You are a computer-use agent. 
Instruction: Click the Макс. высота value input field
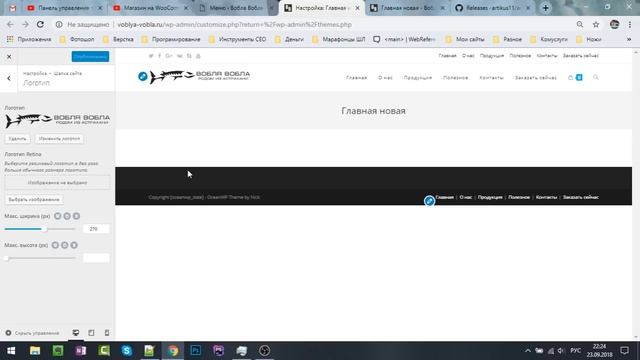pyautogui.click(x=96, y=258)
